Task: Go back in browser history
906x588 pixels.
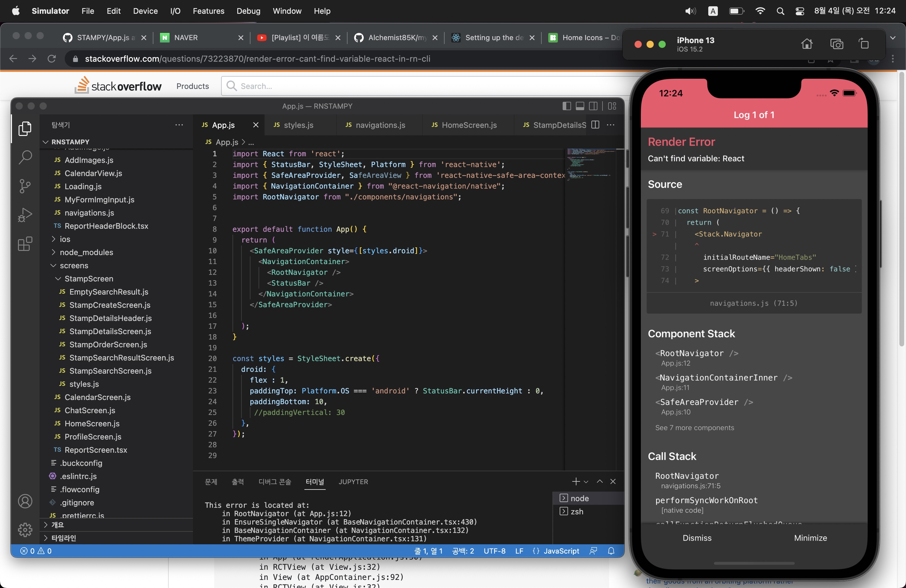Action: coord(13,59)
